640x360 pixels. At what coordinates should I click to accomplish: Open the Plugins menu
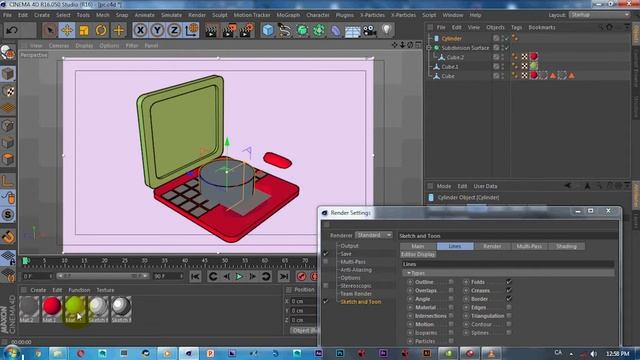(345, 15)
